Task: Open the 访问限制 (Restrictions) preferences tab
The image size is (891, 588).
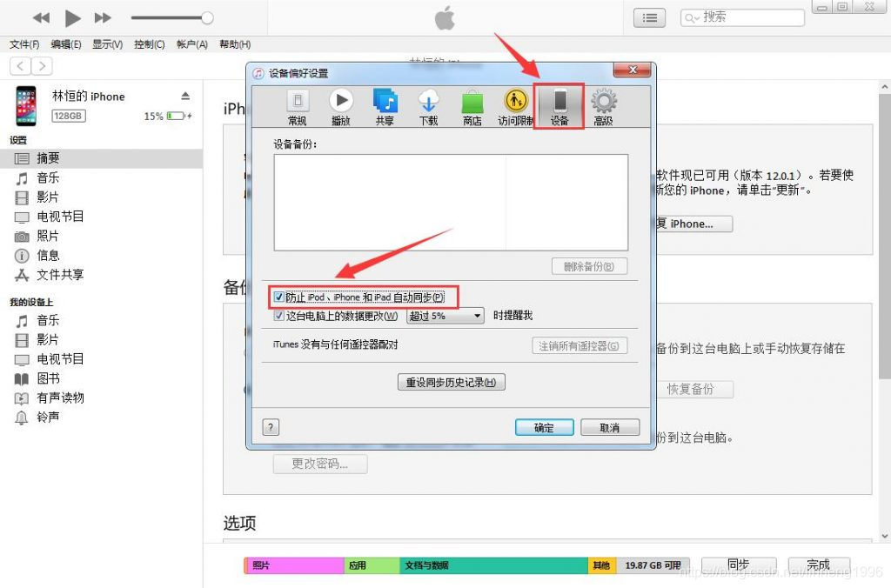Action: pyautogui.click(x=515, y=107)
